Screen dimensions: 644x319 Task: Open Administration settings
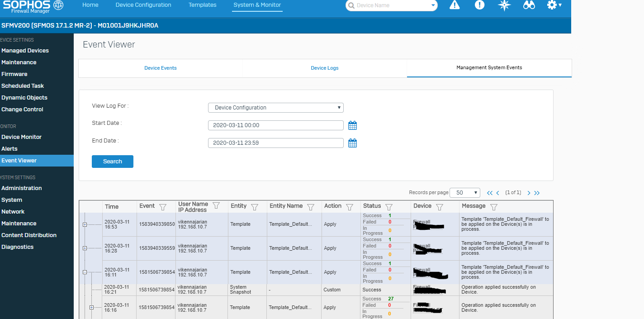point(22,188)
